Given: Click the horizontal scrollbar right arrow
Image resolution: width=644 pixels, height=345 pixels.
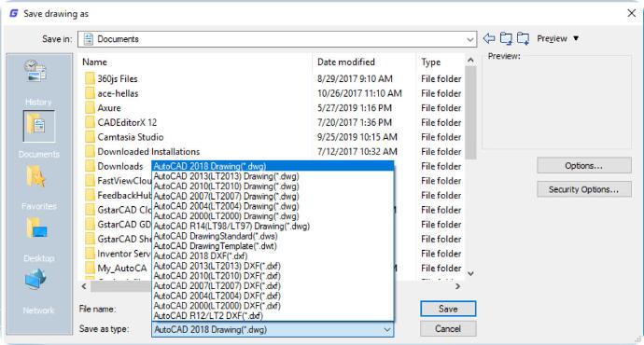Looking at the screenshot, I should (457, 286).
